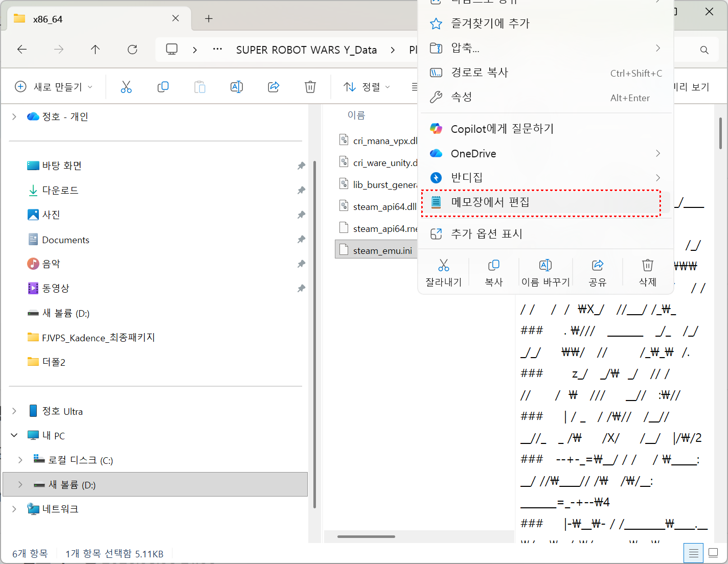The image size is (728, 564).
Task: Open 음악 in the sidebar
Action: pos(51,264)
